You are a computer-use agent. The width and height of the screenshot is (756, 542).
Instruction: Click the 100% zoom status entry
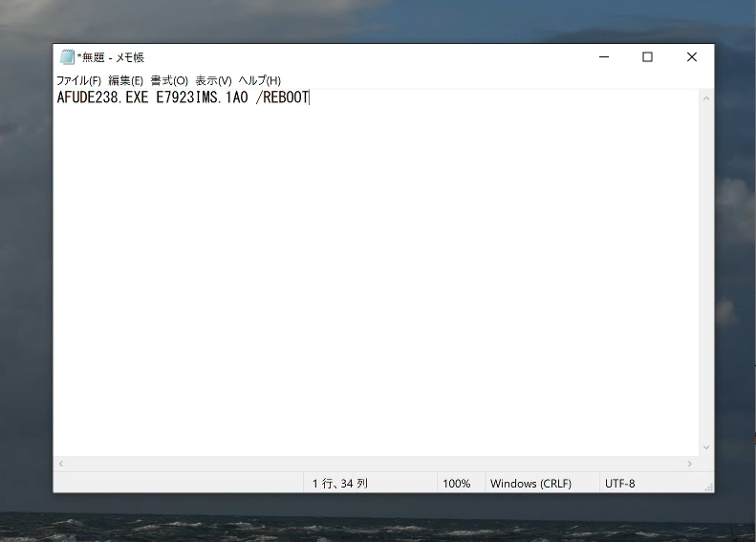457,483
